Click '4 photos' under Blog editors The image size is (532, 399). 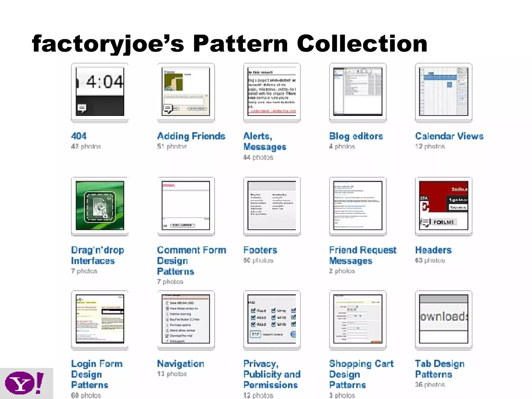342,147
